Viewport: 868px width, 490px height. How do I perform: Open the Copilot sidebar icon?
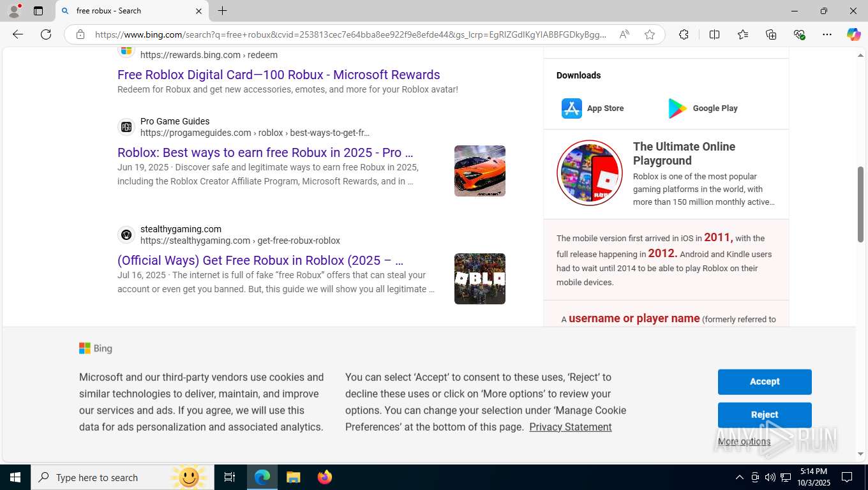tap(853, 34)
